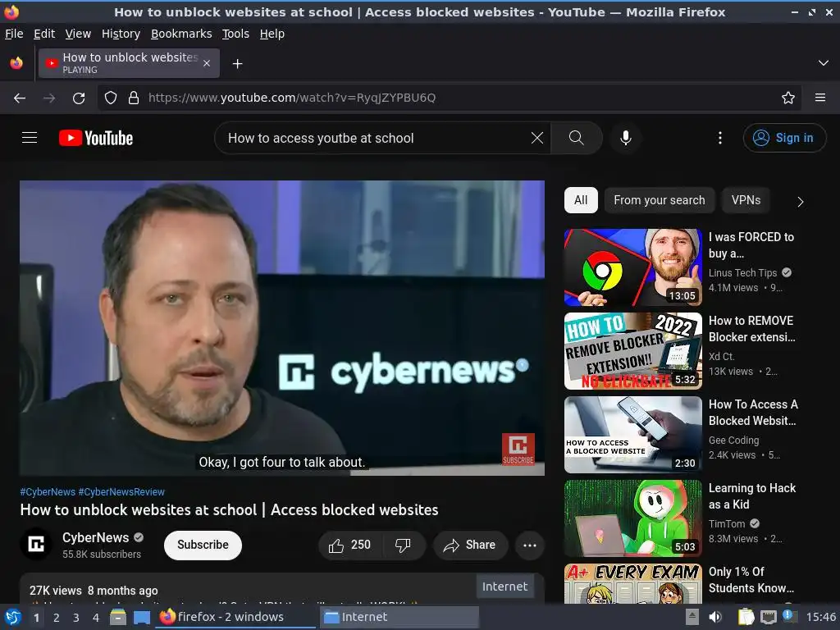Image resolution: width=840 pixels, height=630 pixels.
Task: Click the show desktop taskbar icon
Action: [141, 618]
